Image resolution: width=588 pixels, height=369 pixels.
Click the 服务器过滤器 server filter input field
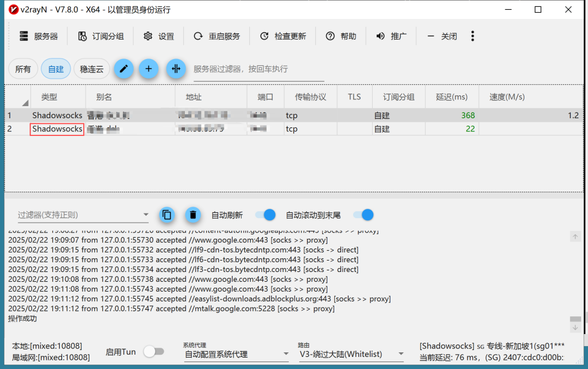coord(258,69)
